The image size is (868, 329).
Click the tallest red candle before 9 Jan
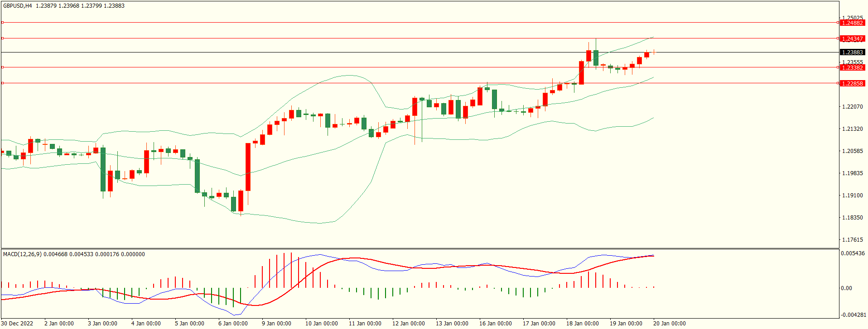[x=248, y=167]
